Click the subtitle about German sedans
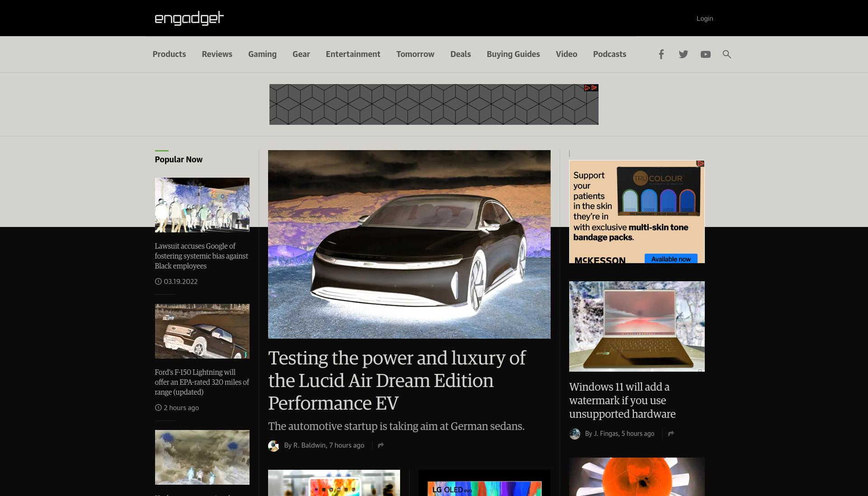This screenshot has height=496, width=868. pyautogui.click(x=396, y=426)
